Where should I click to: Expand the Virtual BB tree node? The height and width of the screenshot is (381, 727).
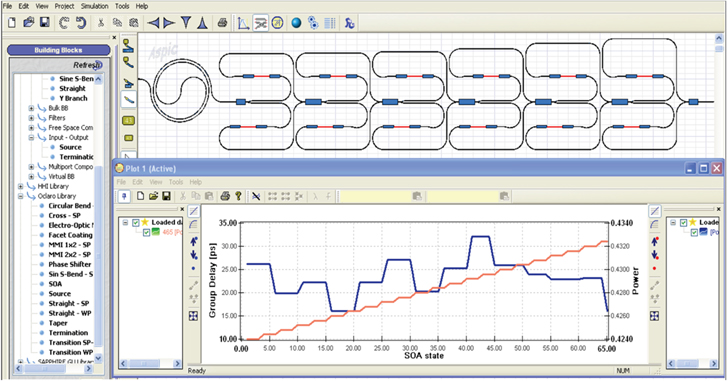coord(31,177)
